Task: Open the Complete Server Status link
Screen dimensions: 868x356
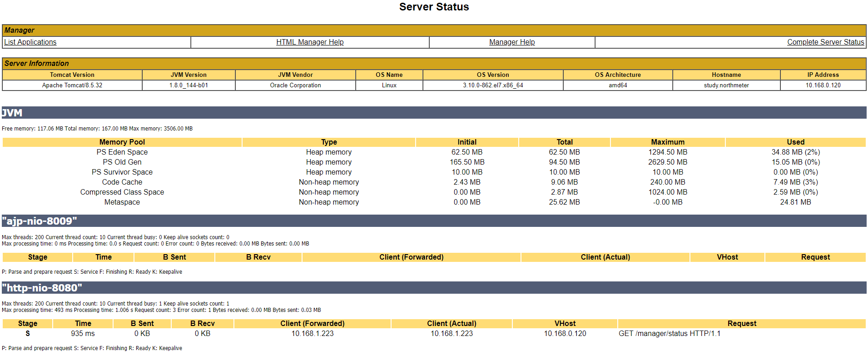Action: click(x=825, y=42)
